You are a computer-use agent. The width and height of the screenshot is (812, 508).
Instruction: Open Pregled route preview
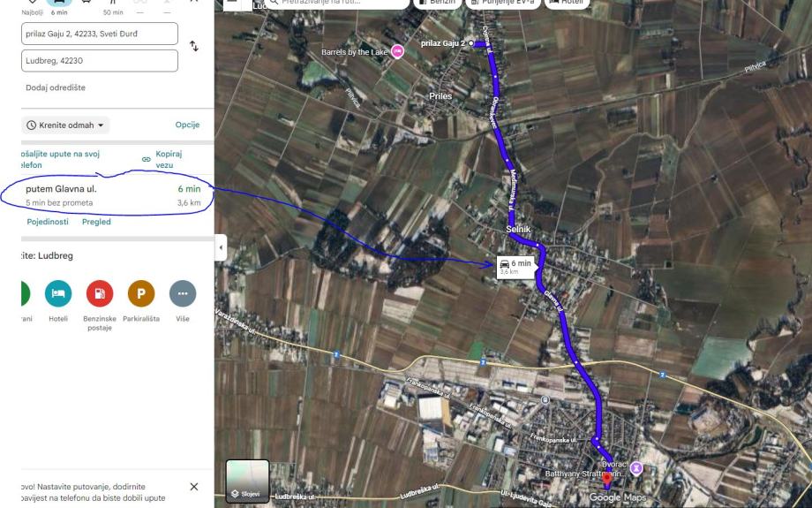tap(96, 222)
